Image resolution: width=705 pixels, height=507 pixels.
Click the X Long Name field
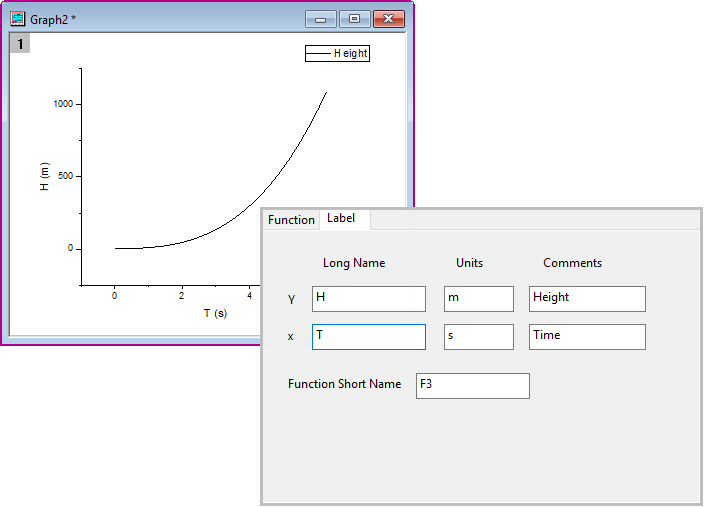(x=369, y=337)
